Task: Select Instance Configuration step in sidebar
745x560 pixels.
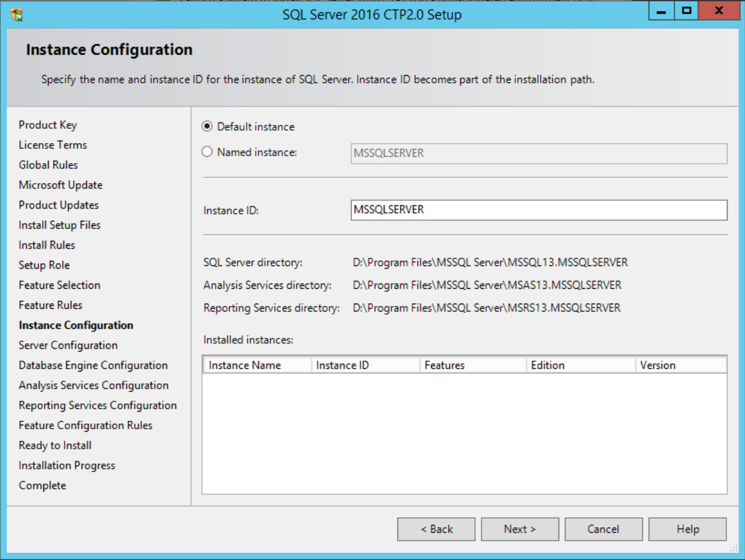Action: pos(76,325)
